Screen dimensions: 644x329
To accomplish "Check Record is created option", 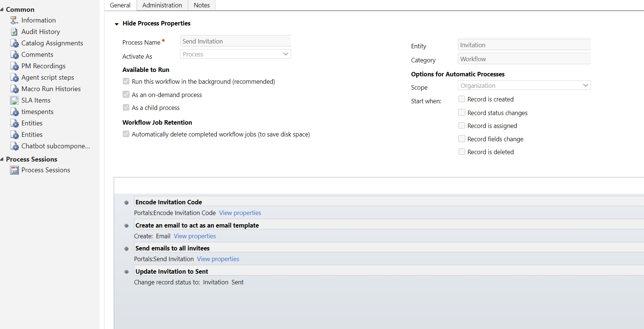I will tap(462, 99).
